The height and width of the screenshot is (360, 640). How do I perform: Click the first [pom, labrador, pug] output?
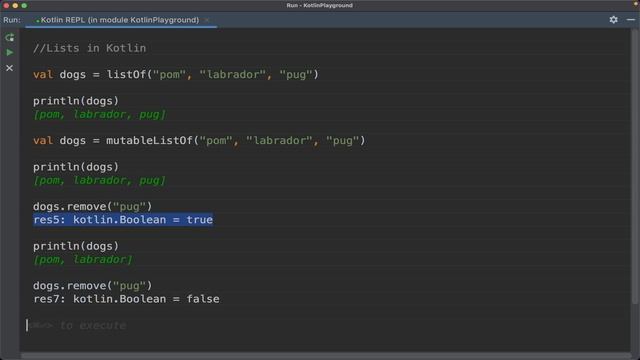pos(100,114)
